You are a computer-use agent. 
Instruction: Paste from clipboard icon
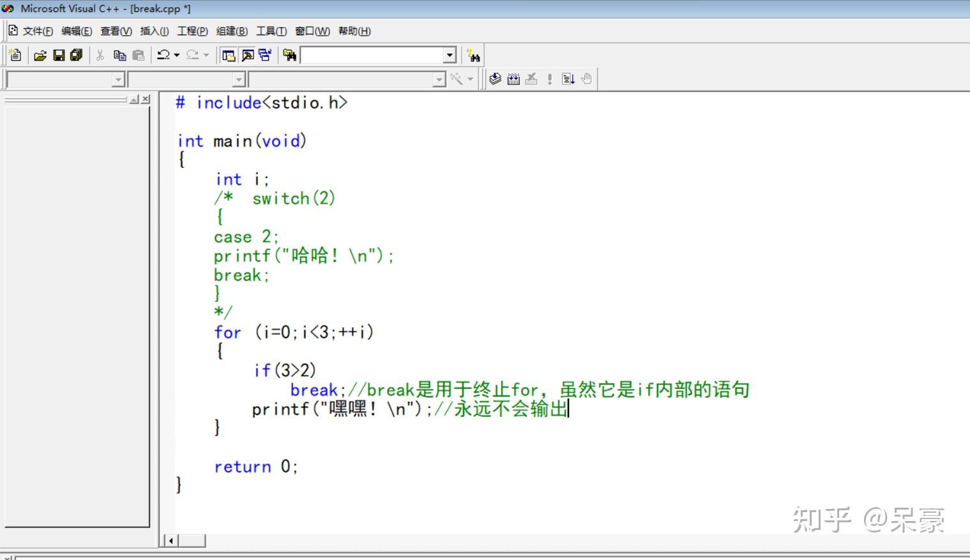tap(138, 56)
